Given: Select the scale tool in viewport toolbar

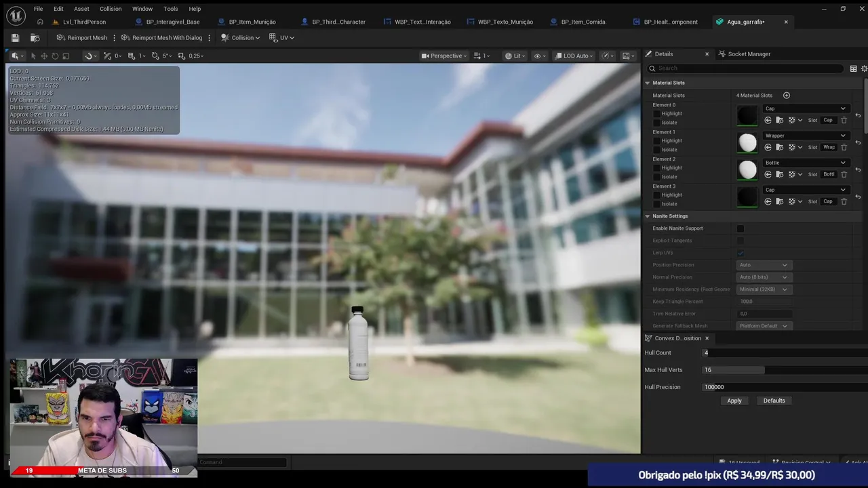Looking at the screenshot, I should coord(66,56).
